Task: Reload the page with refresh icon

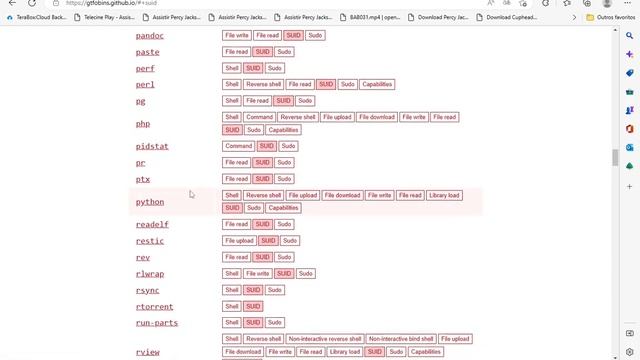Action: 32,3
